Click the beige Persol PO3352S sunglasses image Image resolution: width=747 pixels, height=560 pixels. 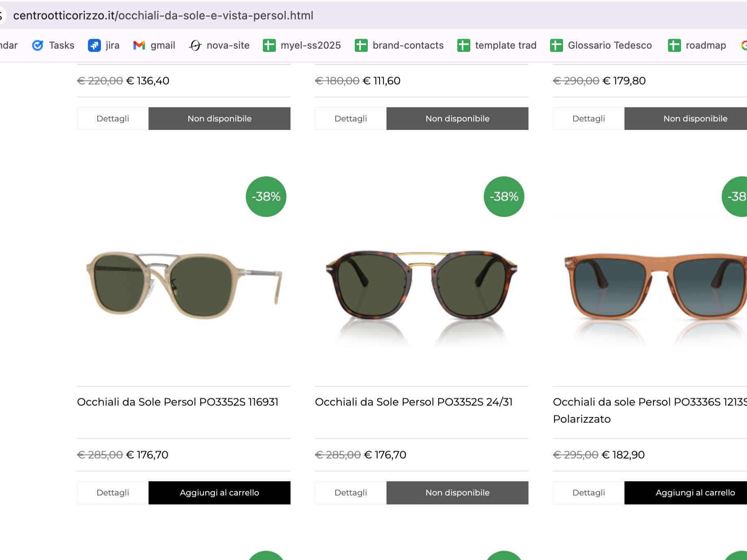(184, 285)
